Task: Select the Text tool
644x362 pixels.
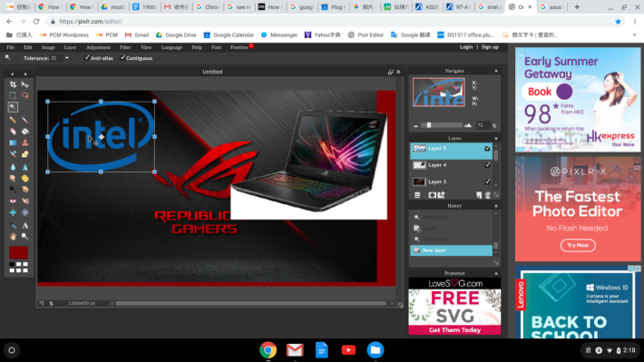Action: [25, 226]
